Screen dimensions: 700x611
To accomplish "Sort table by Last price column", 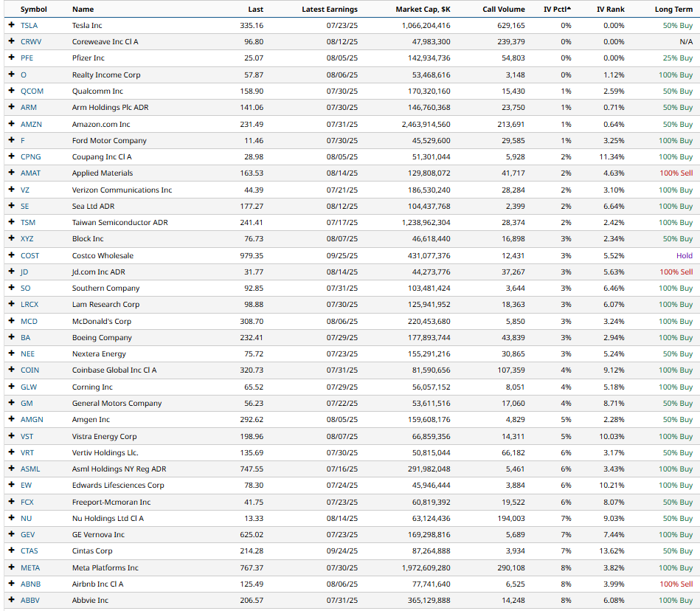I will point(256,9).
